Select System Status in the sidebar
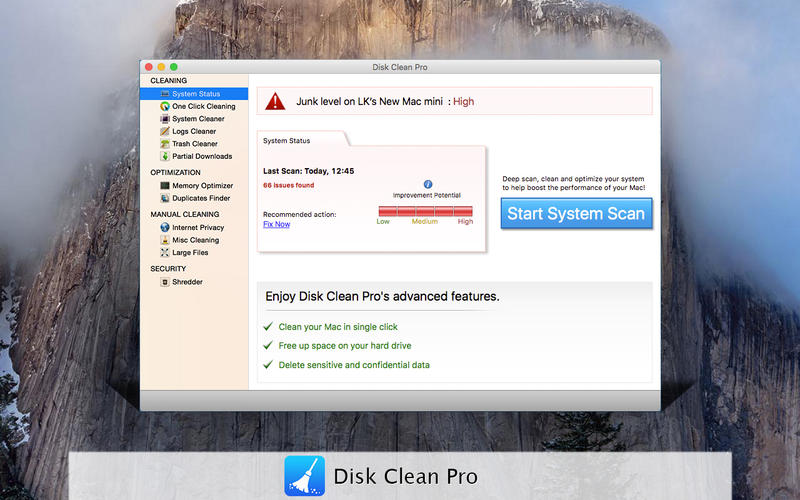Viewport: 800px width, 500px height. tap(194, 94)
